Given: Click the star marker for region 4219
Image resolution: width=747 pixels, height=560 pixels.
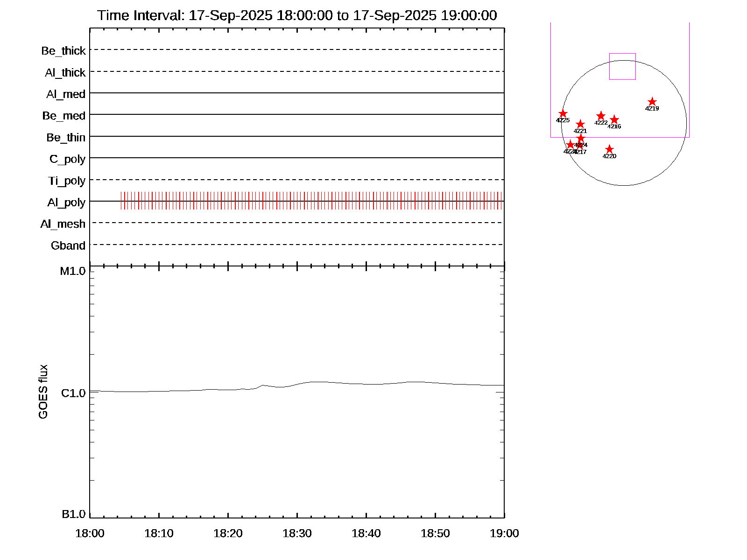Looking at the screenshot, I should [652, 102].
